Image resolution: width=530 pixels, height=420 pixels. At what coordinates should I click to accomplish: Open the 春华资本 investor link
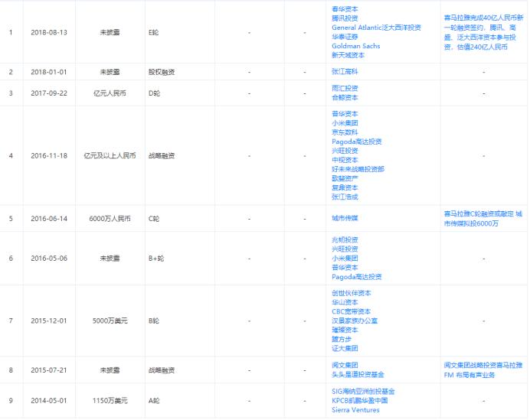click(345, 9)
